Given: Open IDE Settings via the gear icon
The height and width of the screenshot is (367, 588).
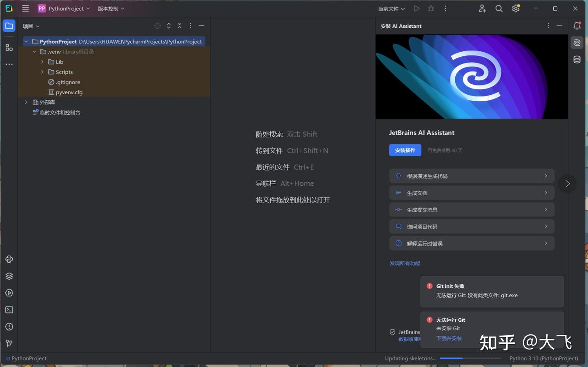Looking at the screenshot, I should (x=515, y=8).
